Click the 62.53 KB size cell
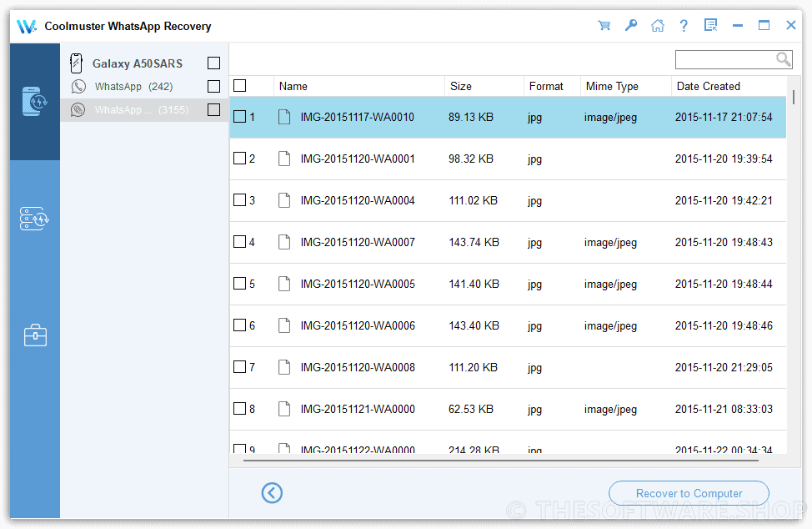This screenshot has width=812, height=529. 471,409
